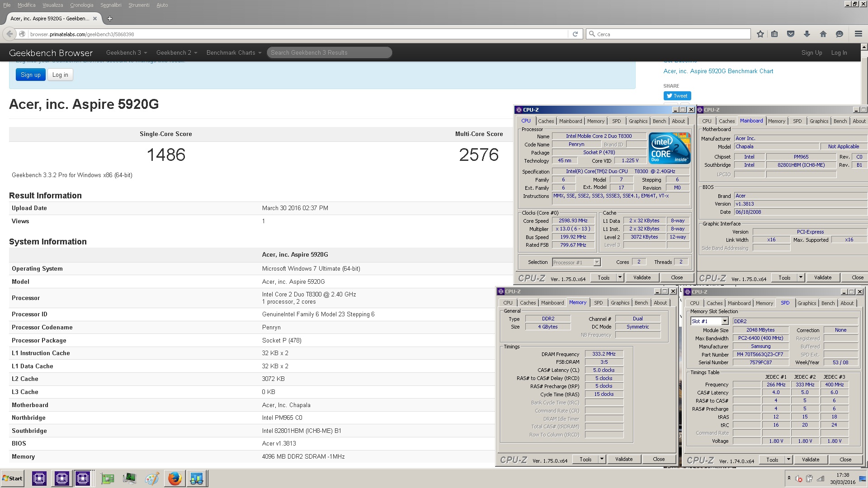Select the single-core score 1486
868x488 pixels.
166,155
